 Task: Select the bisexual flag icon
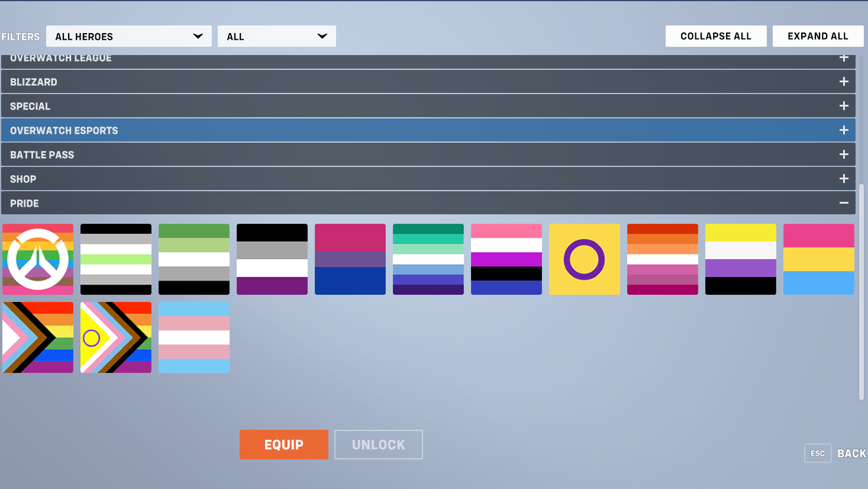tap(350, 259)
